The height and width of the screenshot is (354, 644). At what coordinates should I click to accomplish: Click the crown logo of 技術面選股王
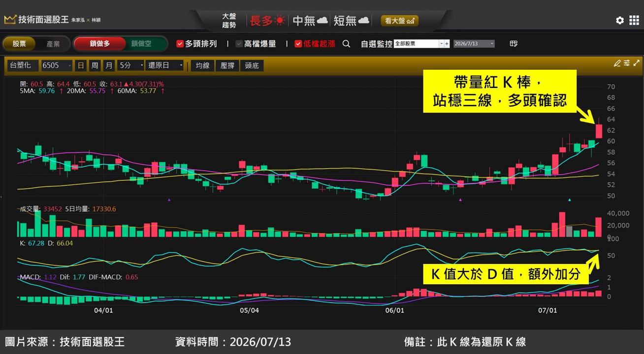tap(10, 20)
